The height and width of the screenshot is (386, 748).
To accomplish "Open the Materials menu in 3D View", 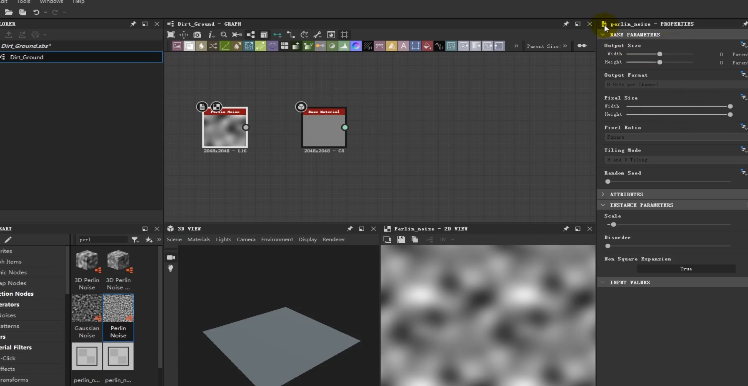I will click(198, 240).
